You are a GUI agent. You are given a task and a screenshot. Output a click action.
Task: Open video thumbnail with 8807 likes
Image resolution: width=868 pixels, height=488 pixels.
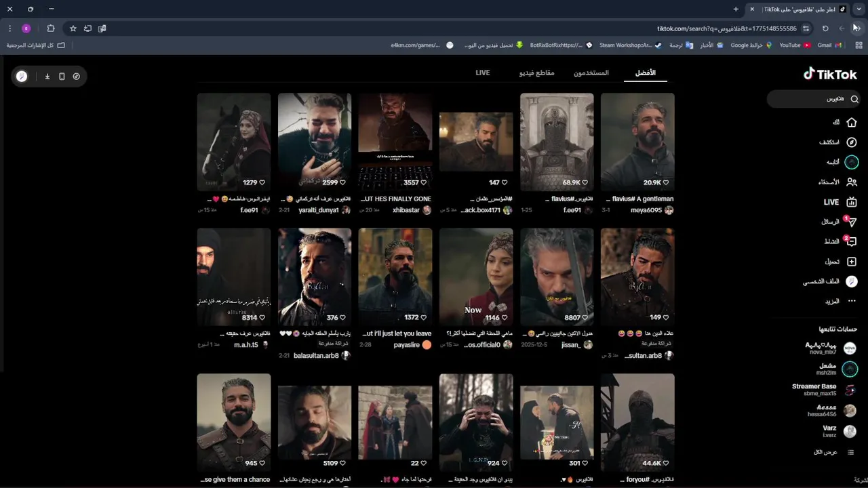(557, 277)
